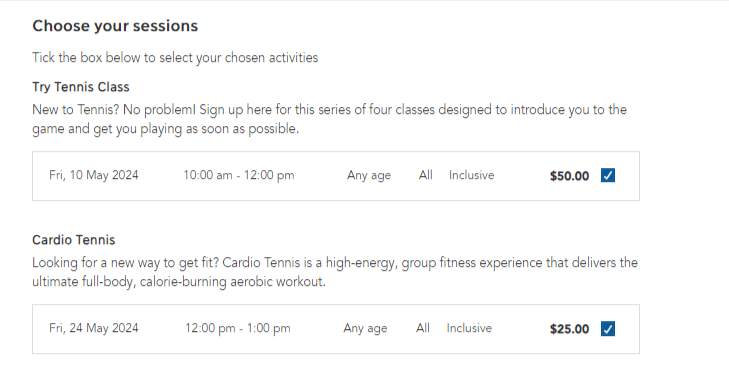This screenshot has width=729, height=367.
Task: Click the Try Tennis Class description paragraph
Action: click(x=329, y=119)
